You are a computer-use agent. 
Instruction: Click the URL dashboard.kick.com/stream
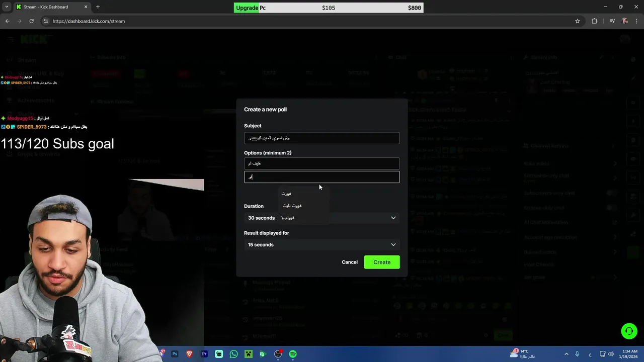pos(89,21)
